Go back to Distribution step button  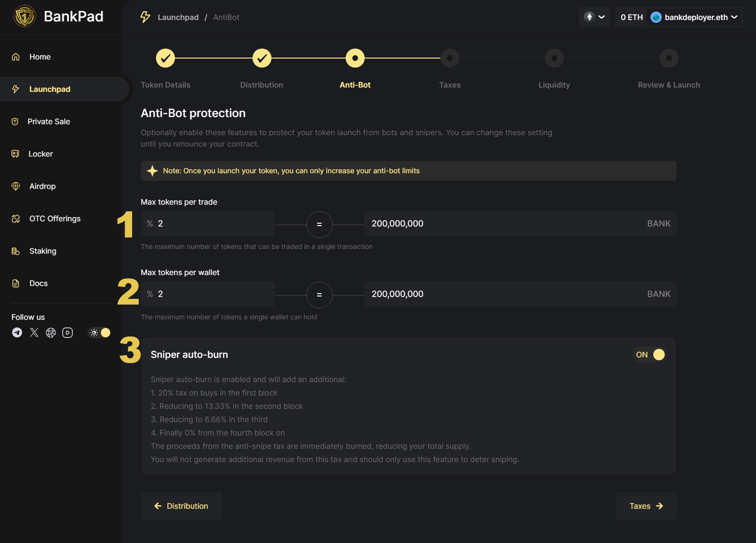(181, 506)
